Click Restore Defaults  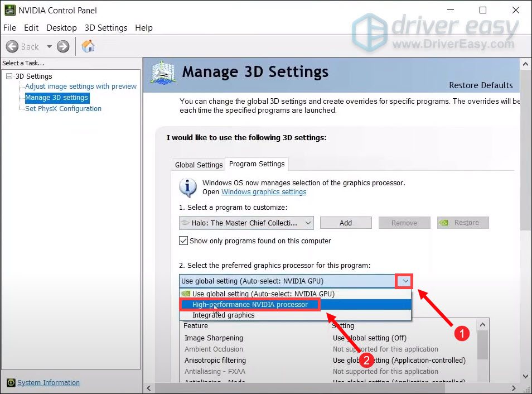[481, 85]
